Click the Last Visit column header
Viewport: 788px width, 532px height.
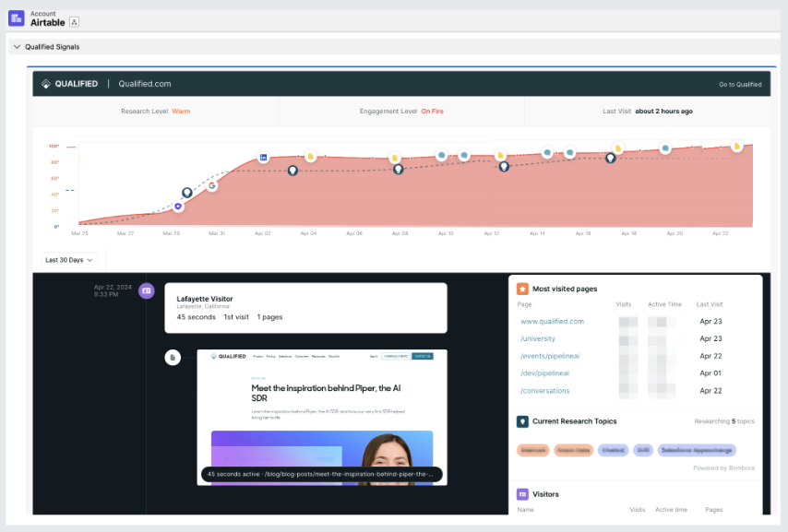tap(709, 304)
